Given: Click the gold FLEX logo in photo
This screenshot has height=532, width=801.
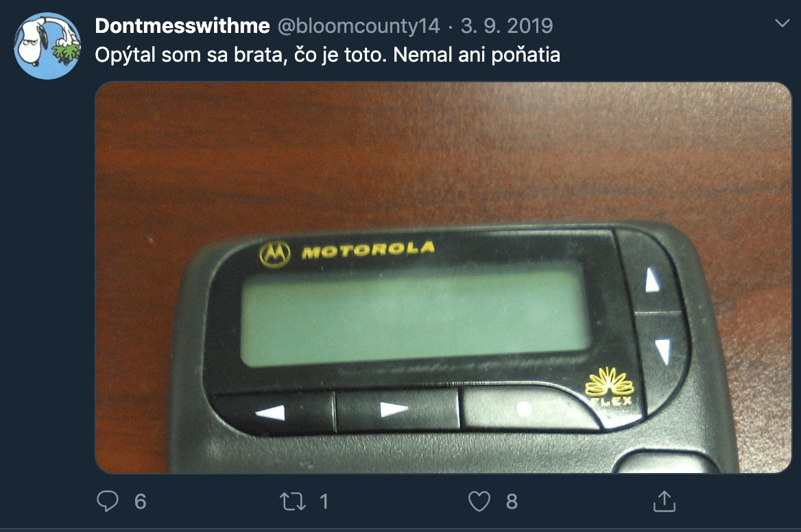Looking at the screenshot, I should click(610, 388).
